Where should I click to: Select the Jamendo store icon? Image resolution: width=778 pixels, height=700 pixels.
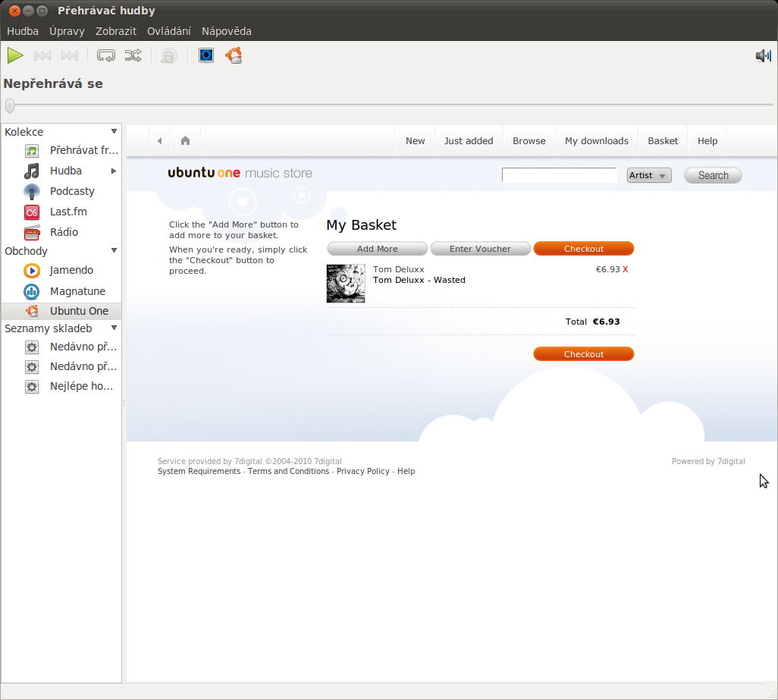(x=32, y=271)
